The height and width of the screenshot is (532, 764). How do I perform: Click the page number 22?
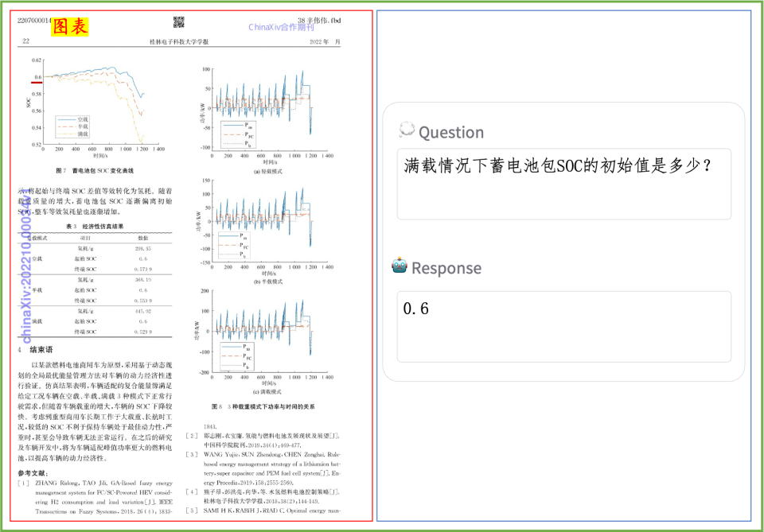click(25, 41)
